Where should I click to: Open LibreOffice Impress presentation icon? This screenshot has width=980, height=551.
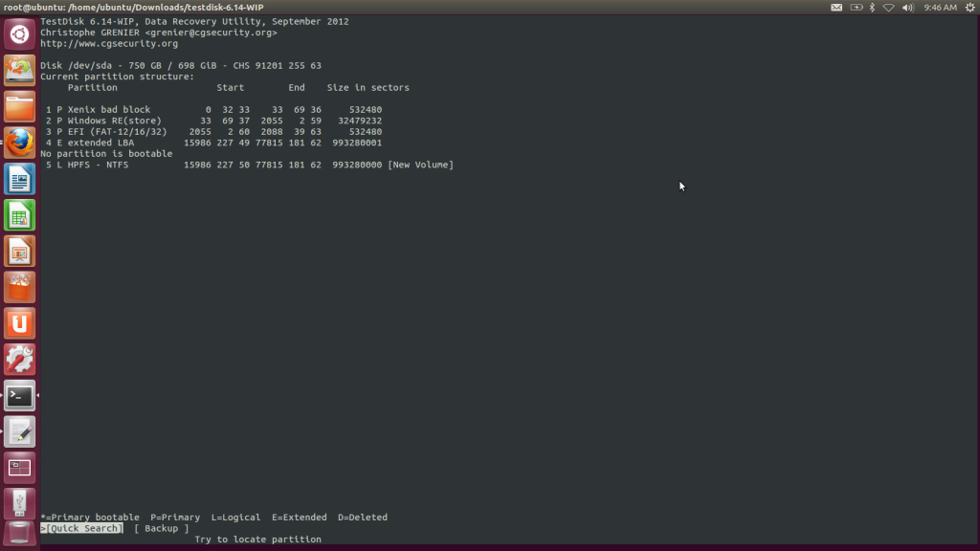pyautogui.click(x=19, y=252)
